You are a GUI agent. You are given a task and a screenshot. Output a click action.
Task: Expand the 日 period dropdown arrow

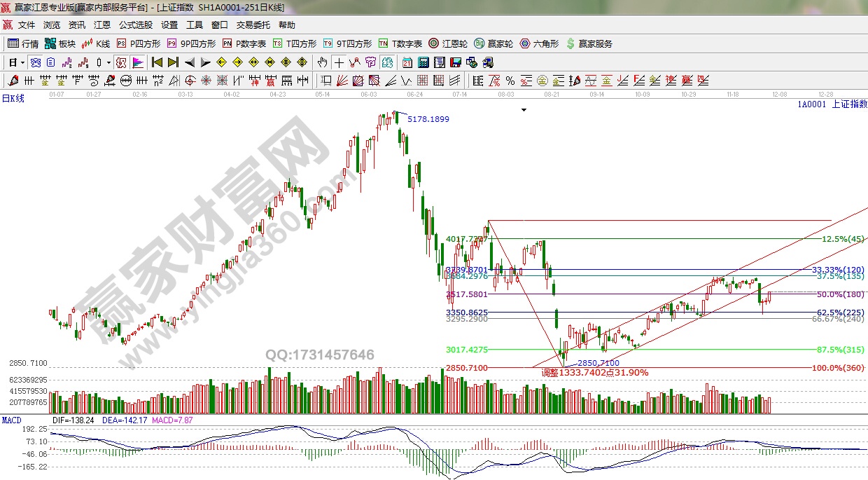(22, 62)
